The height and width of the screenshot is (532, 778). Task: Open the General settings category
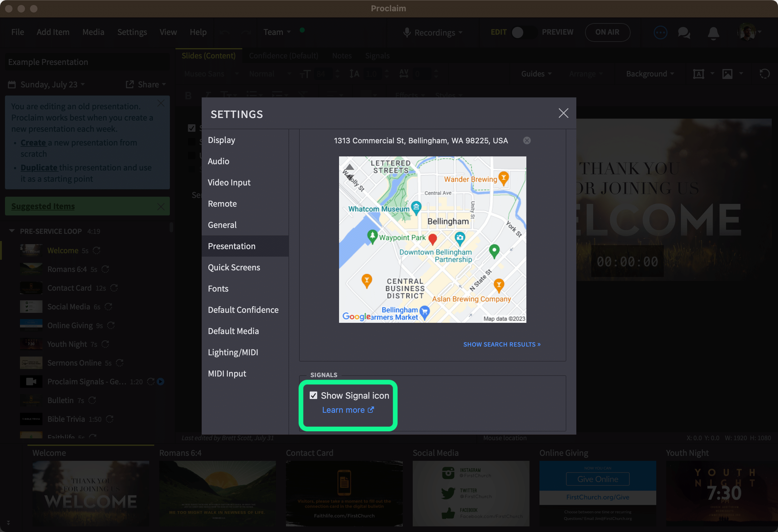245,225
